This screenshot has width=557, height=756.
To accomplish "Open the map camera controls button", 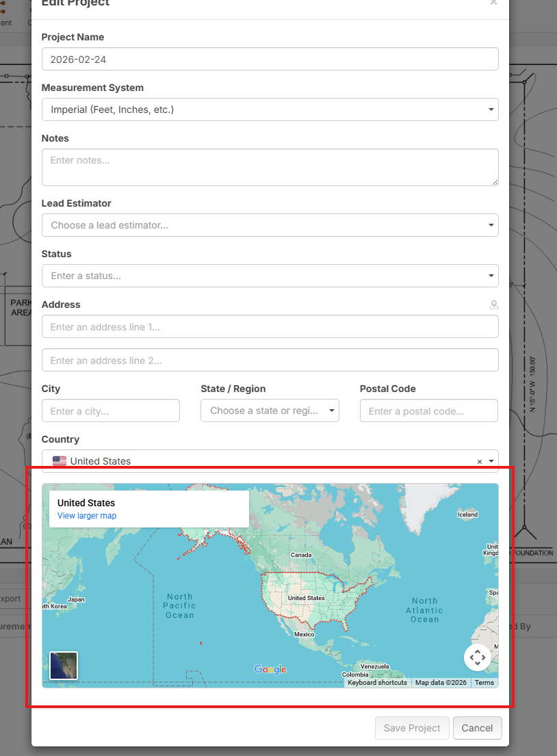I will 477,657.
